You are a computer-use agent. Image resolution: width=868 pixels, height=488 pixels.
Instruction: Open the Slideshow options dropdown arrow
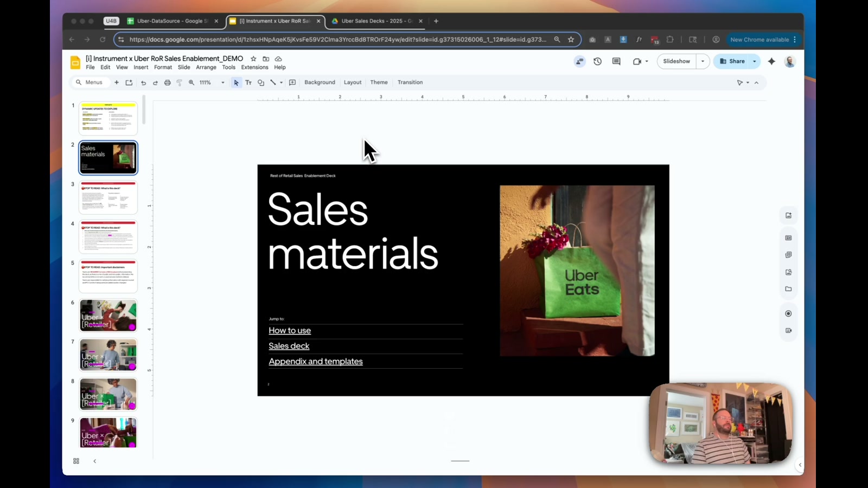[703, 61]
